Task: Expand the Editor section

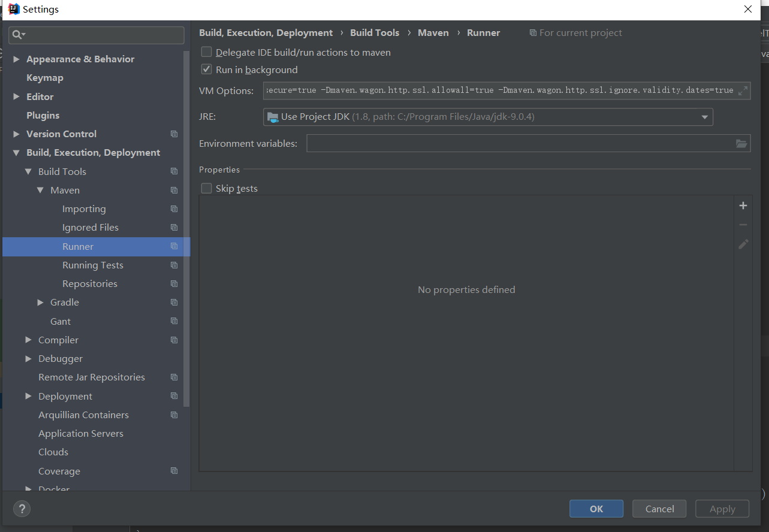Action: click(x=16, y=96)
